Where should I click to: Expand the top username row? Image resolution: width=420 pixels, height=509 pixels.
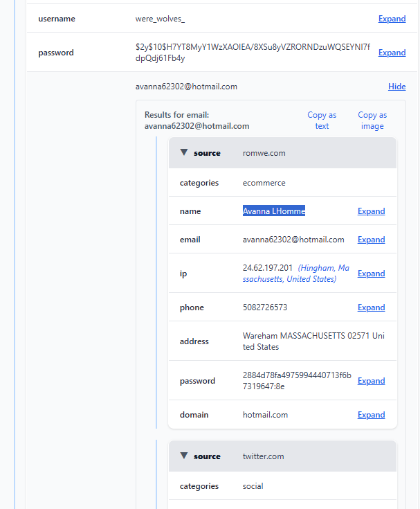392,19
